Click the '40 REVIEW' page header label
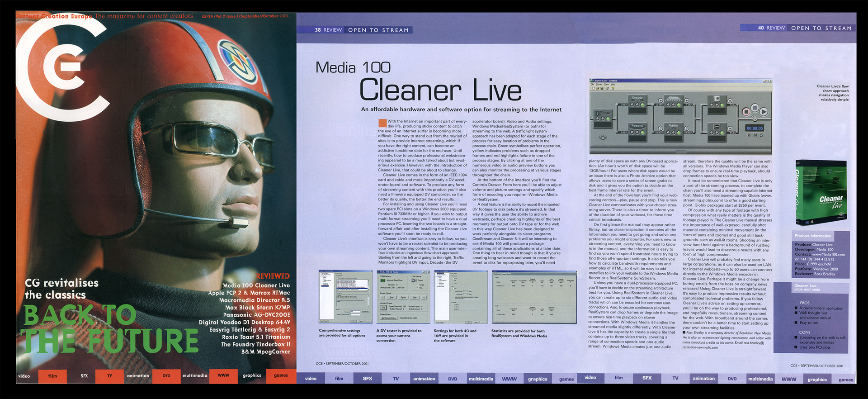This screenshot has width=868, height=399. point(771,28)
